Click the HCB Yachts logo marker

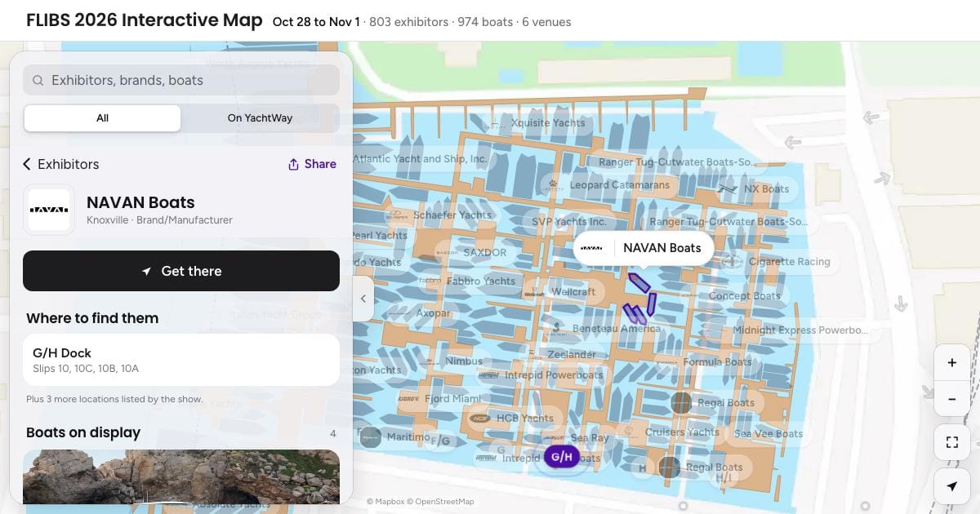point(479,419)
